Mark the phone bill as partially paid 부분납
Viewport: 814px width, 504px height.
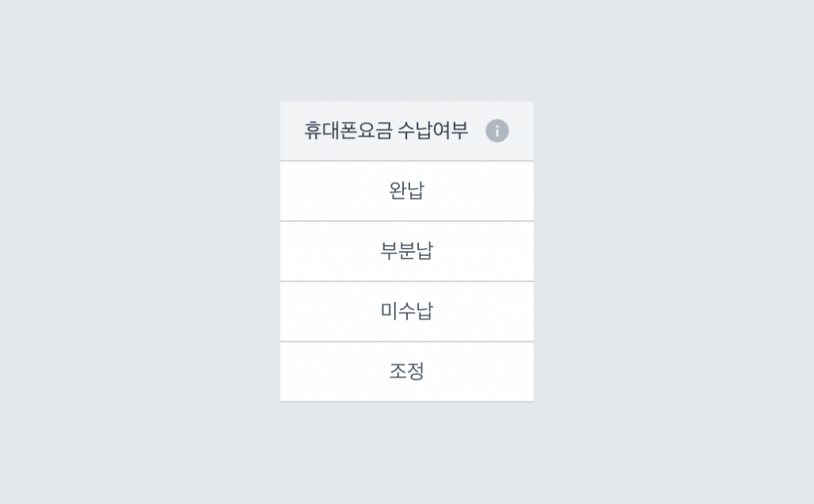coord(406,251)
